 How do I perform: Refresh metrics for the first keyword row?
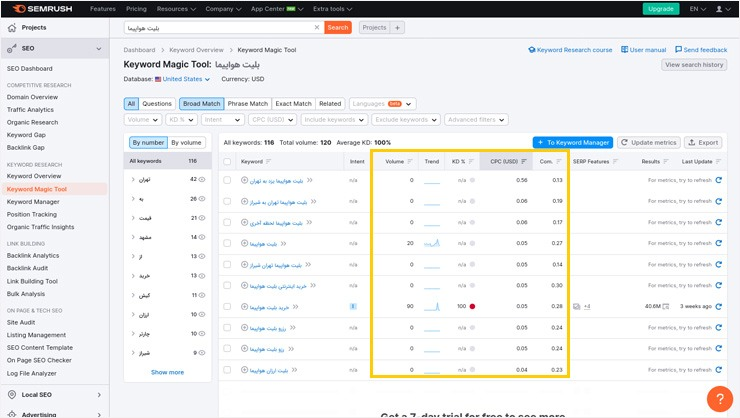[x=718, y=180]
